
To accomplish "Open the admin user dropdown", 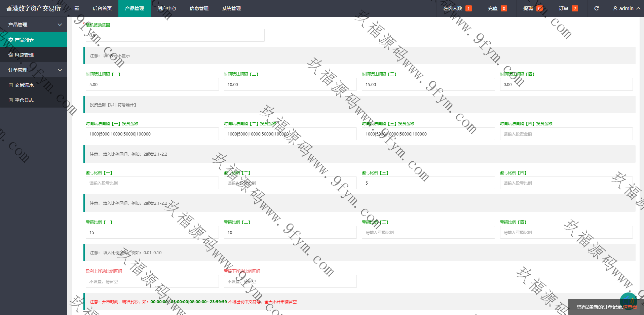I will (626, 8).
